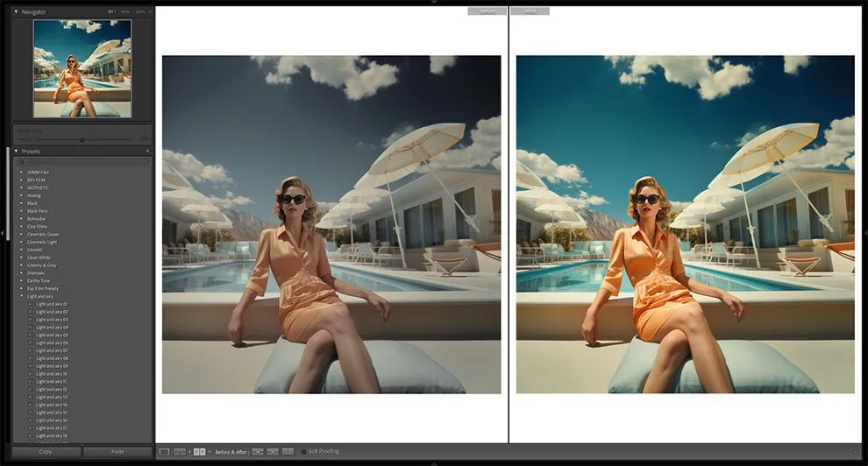The height and width of the screenshot is (466, 868).
Task: Select the Light and airy 05 preset
Action: 52,335
